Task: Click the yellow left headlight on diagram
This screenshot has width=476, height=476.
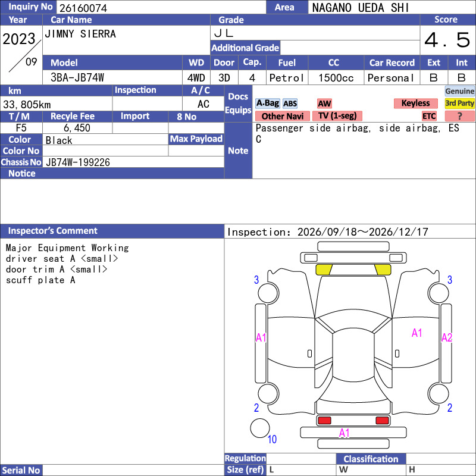Action: [324, 270]
